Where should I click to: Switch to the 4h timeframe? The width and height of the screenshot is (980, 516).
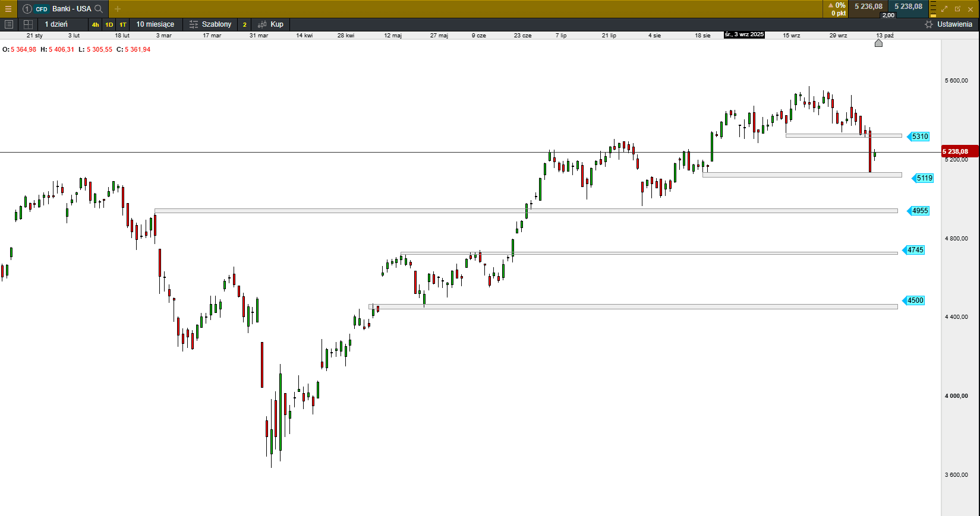click(95, 25)
